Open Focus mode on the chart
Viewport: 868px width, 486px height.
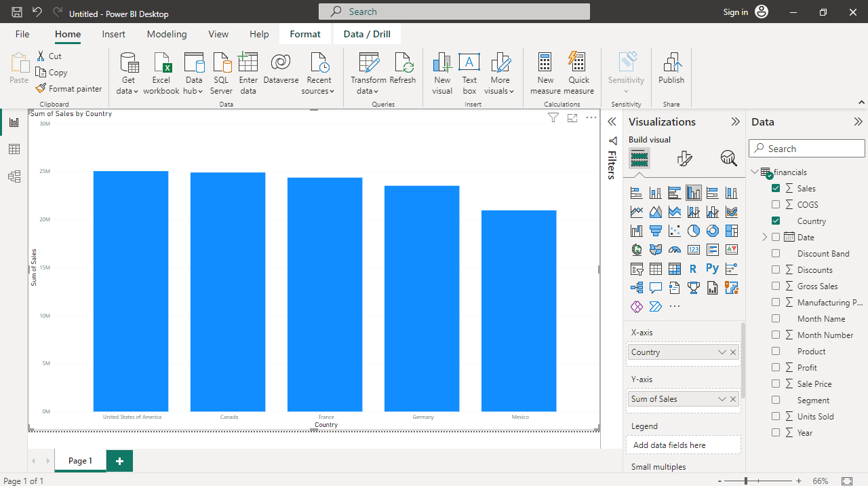(x=572, y=118)
